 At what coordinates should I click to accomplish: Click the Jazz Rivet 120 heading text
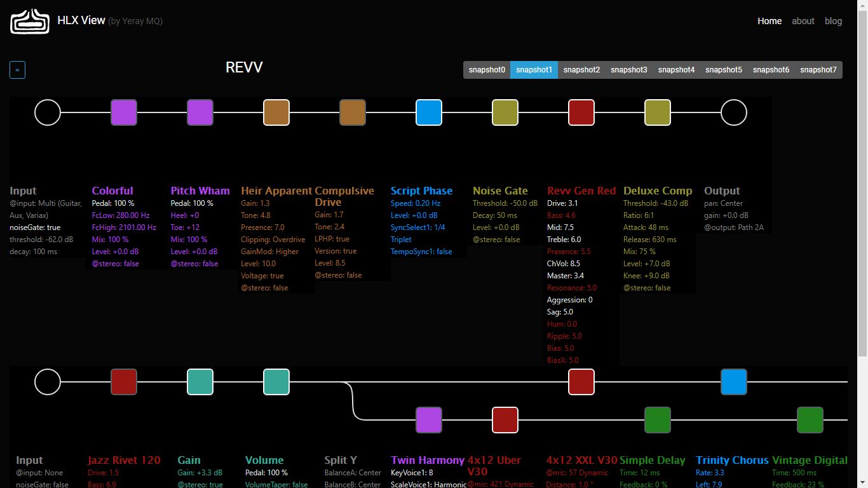click(124, 460)
